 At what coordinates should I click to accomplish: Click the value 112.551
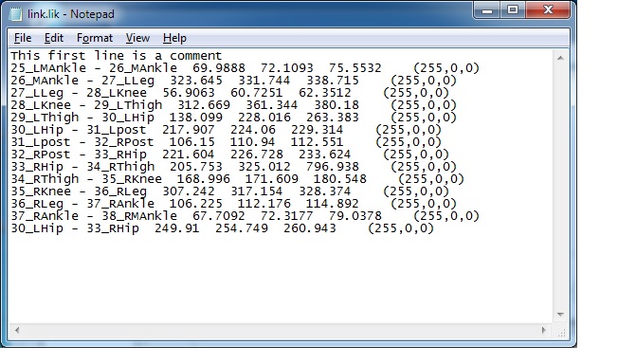317,142
